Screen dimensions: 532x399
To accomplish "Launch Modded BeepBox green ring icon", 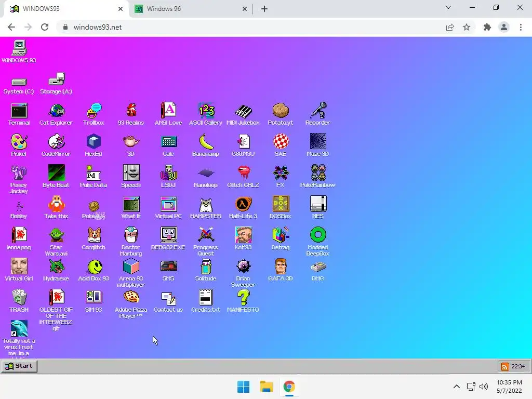I will click(318, 242).
